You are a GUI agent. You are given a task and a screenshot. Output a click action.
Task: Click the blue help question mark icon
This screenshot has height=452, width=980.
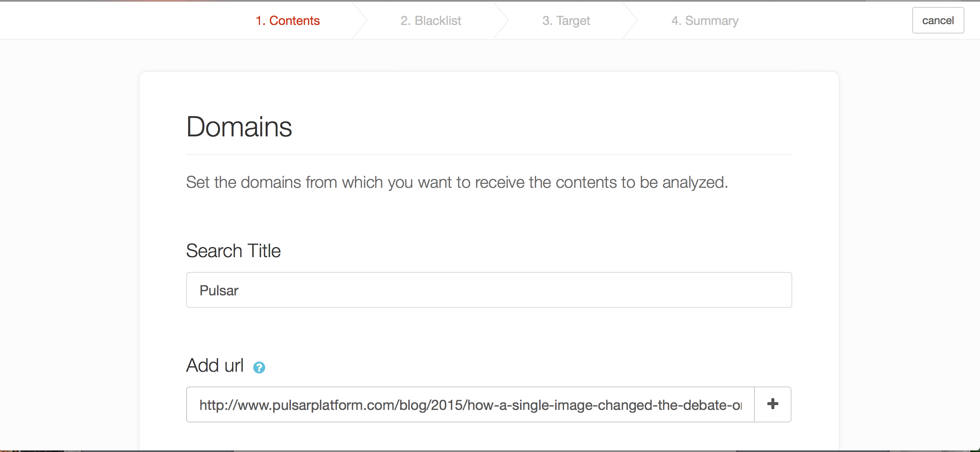259,367
